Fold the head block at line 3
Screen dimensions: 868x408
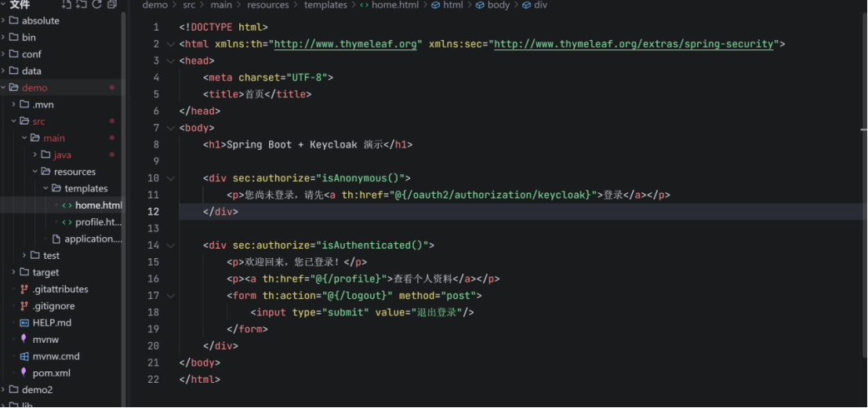pyautogui.click(x=170, y=60)
